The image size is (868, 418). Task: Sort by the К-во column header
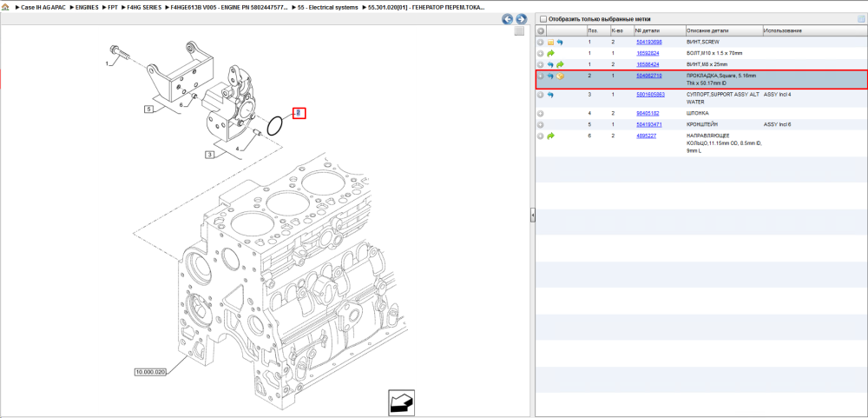[621, 31]
